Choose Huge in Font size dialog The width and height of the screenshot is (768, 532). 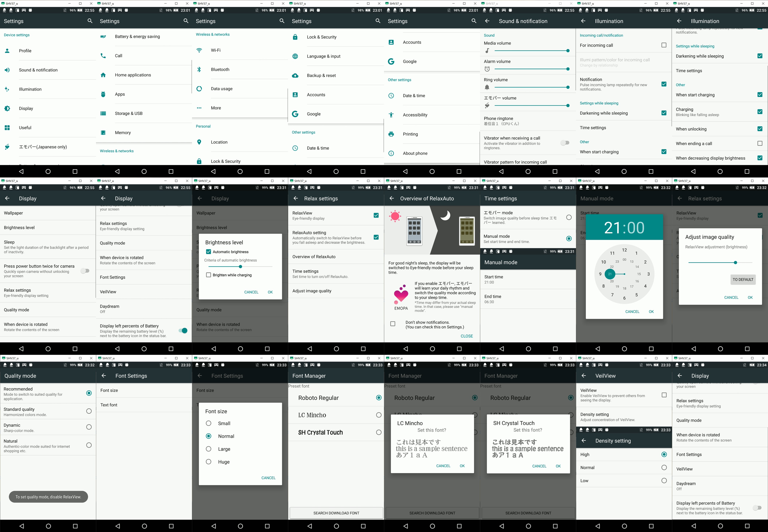tap(208, 462)
